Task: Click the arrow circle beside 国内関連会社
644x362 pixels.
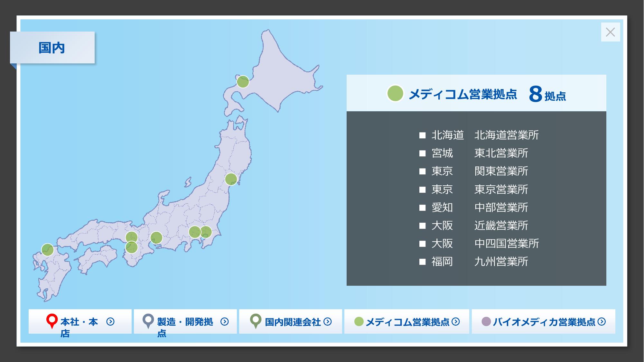Action: pyautogui.click(x=328, y=321)
